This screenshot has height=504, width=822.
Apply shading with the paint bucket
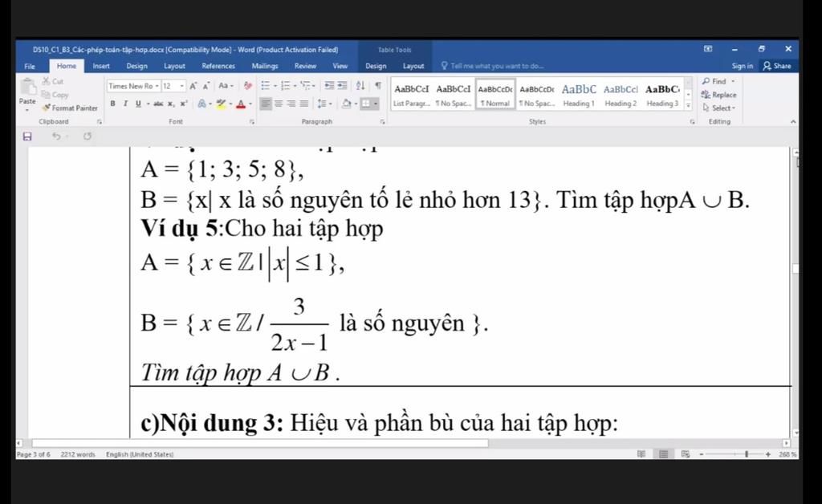tap(346, 104)
